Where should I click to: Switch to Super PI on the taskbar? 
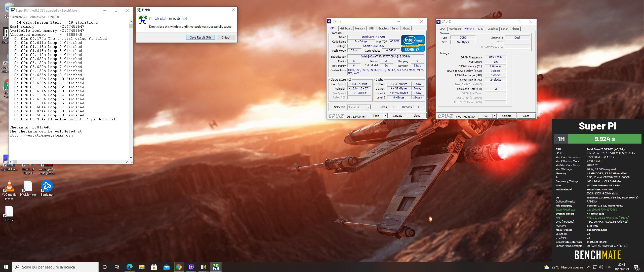(216, 267)
